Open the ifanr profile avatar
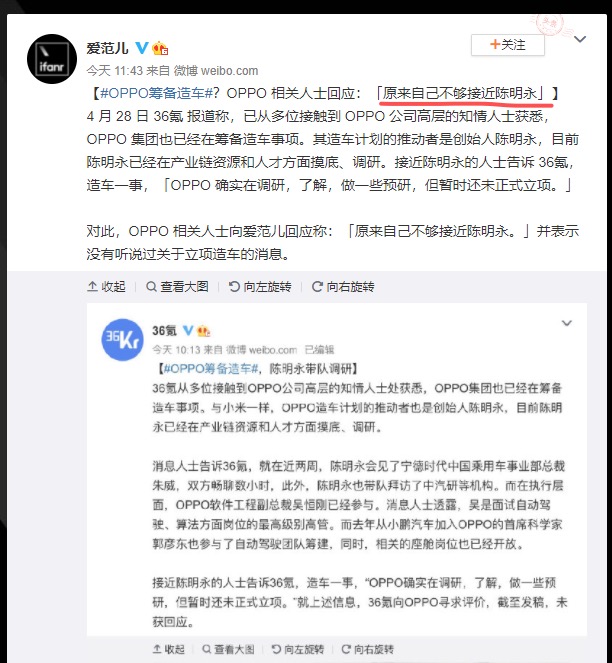Screen dimensions: 612x663 [52, 59]
